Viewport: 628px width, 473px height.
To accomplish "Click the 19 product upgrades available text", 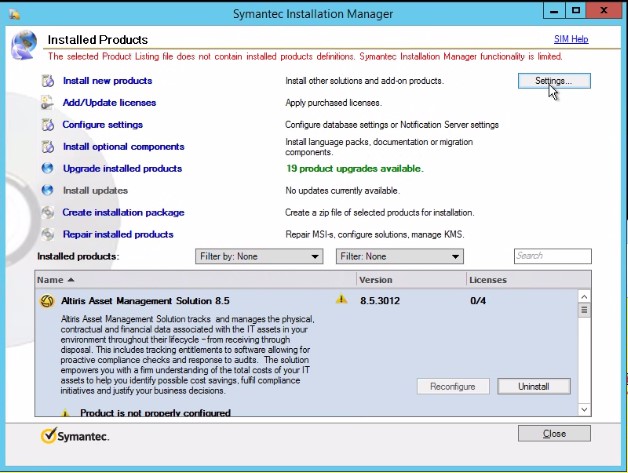I will (354, 169).
